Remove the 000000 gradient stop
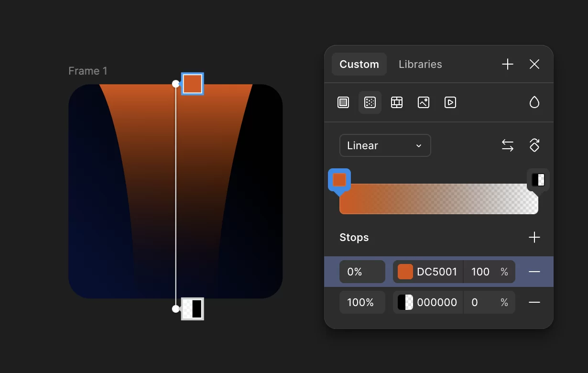Image resolution: width=588 pixels, height=373 pixels. (534, 302)
